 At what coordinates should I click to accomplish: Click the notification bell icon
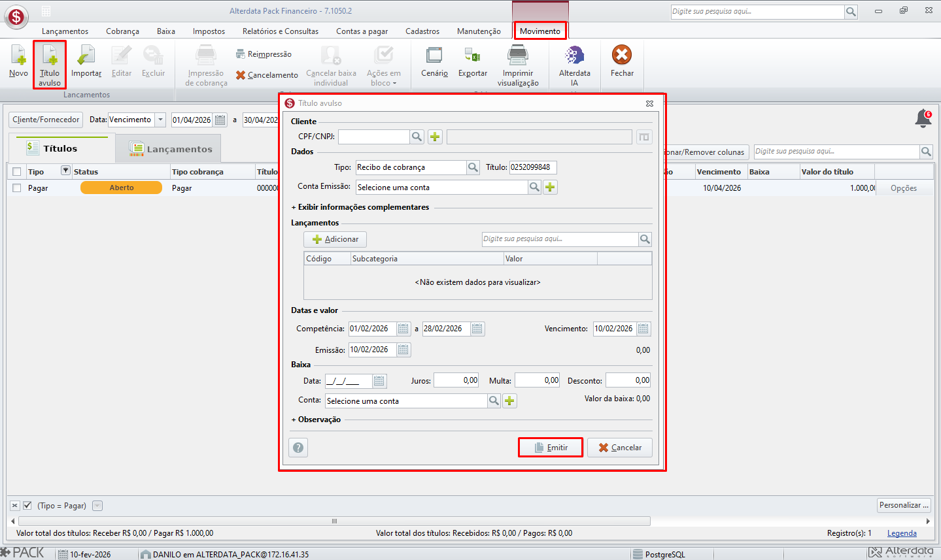923,119
